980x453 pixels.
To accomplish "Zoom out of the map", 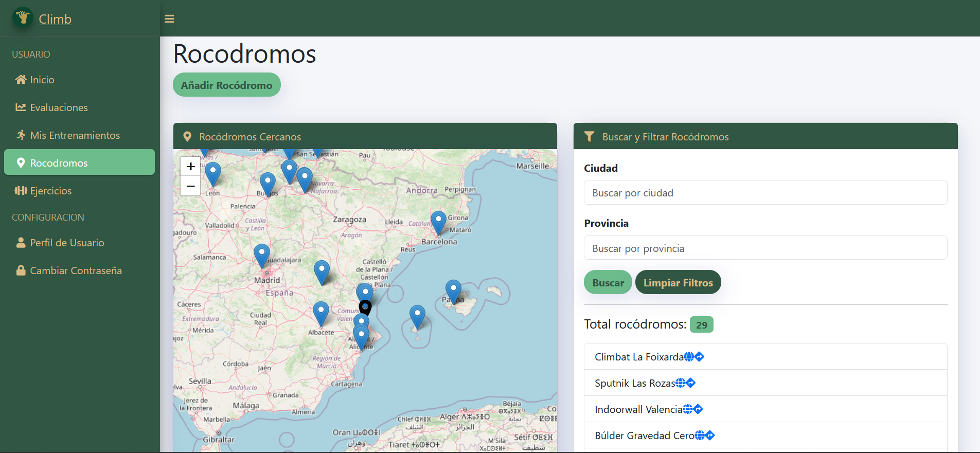I will pos(190,186).
